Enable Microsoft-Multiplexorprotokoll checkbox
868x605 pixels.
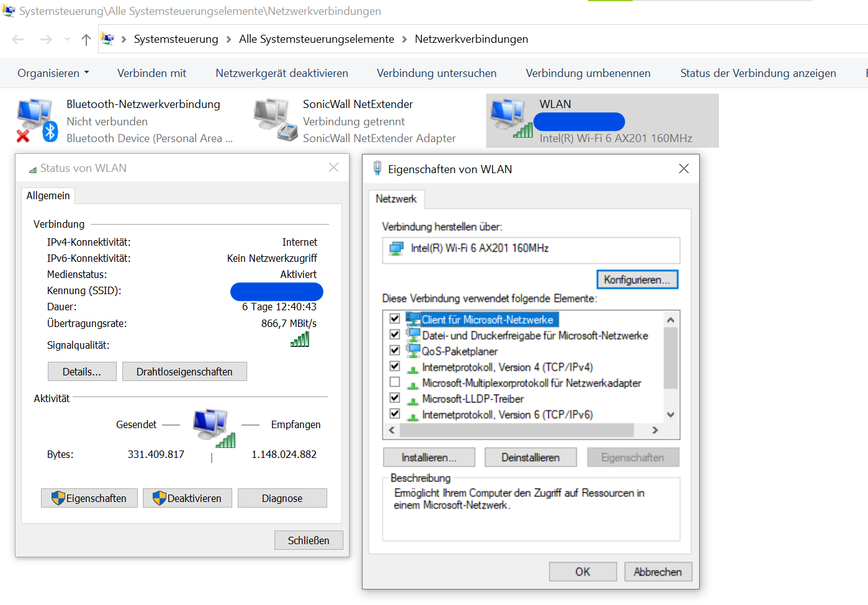pos(394,382)
